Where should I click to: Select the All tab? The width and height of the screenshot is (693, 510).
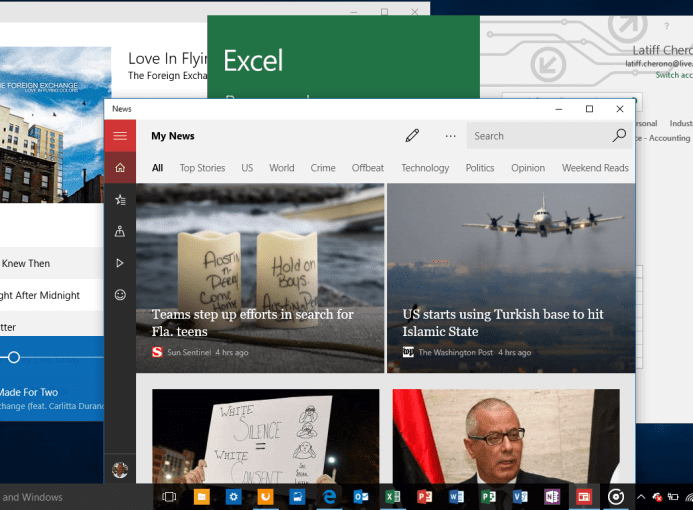157,168
